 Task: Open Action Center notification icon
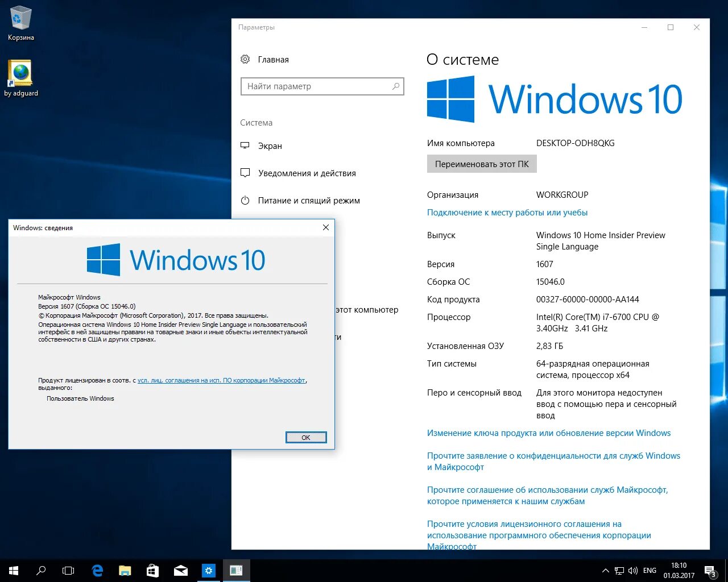point(710,571)
